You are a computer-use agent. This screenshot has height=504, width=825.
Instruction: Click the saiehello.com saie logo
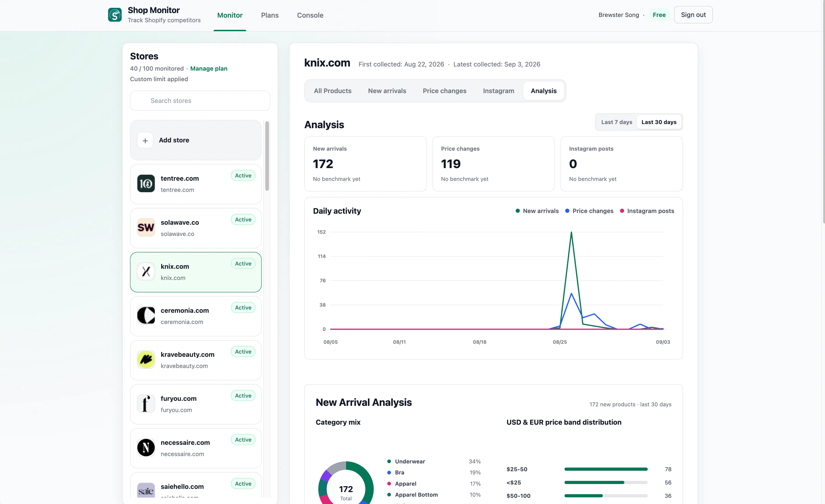[146, 491]
